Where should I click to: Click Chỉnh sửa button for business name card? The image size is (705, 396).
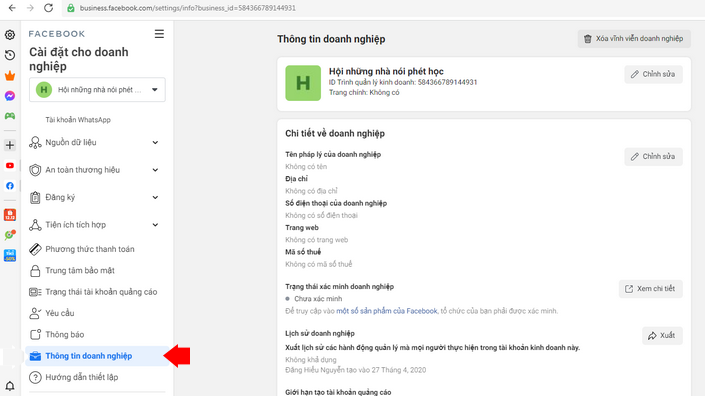pos(653,74)
